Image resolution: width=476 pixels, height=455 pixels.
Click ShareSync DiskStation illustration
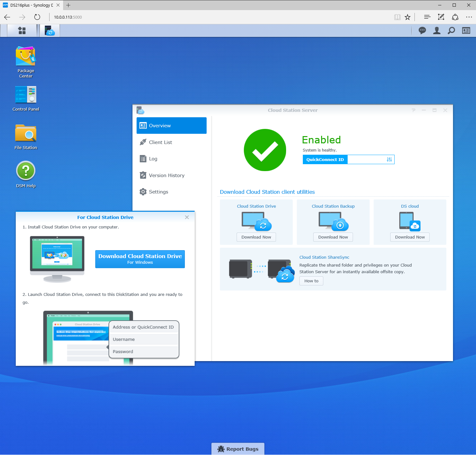point(262,270)
